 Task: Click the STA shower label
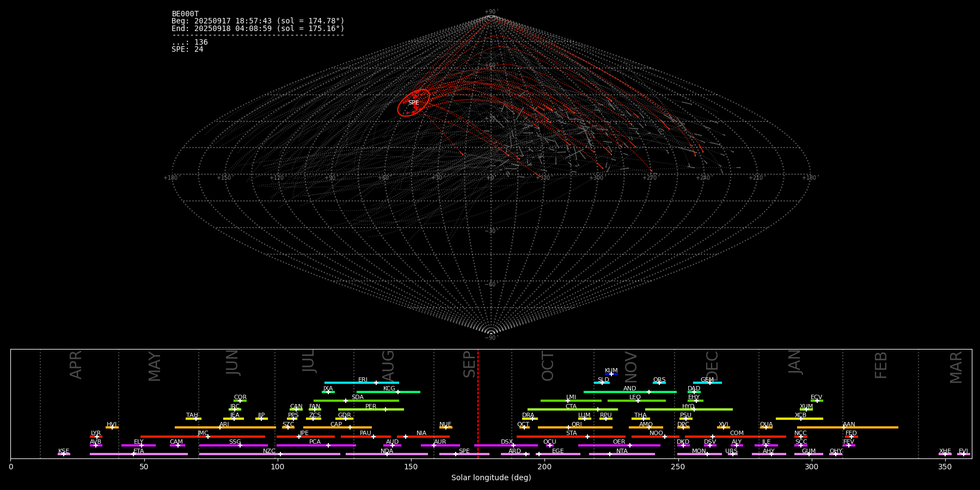click(x=571, y=433)
